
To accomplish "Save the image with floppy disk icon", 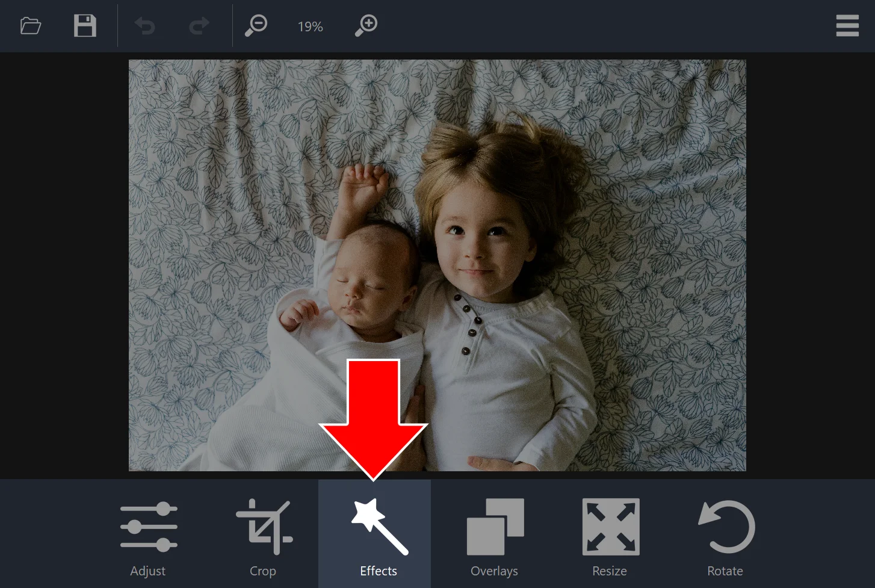I will click(85, 26).
